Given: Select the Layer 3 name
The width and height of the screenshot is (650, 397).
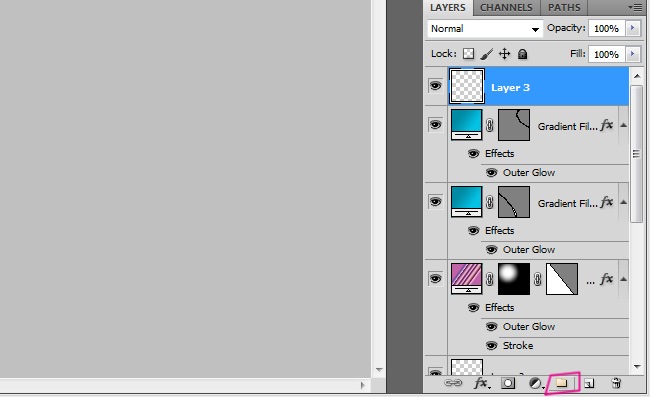Looking at the screenshot, I should click(510, 87).
